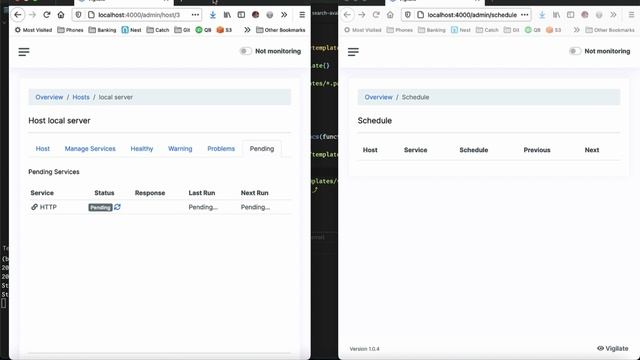Click tracking protection shield in left address bar
The height and width of the screenshot is (360, 640).
tap(78, 15)
